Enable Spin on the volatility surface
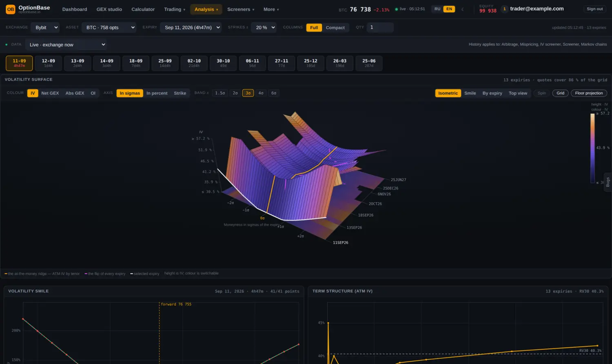 point(542,93)
